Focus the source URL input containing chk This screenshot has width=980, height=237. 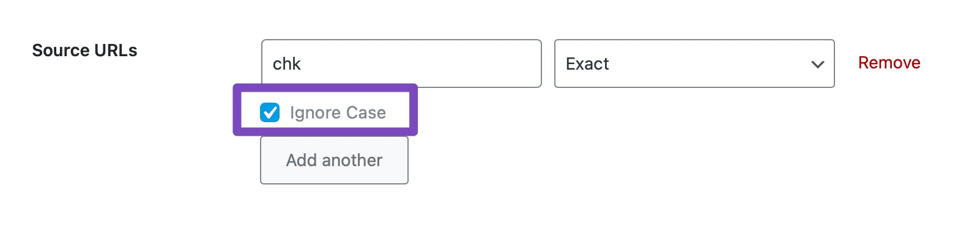click(401, 64)
